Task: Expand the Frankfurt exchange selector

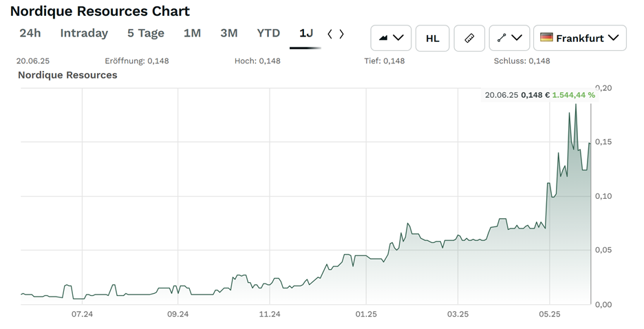Action: [580, 38]
